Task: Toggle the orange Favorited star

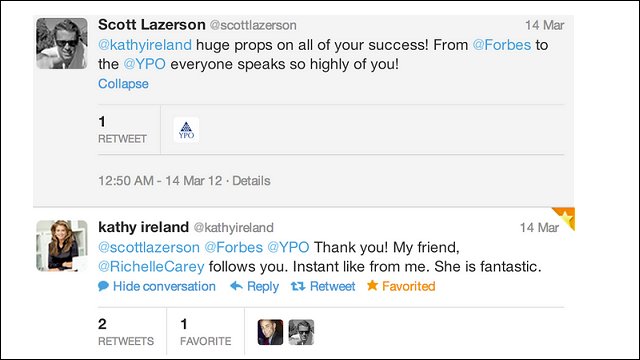Action: (x=372, y=285)
